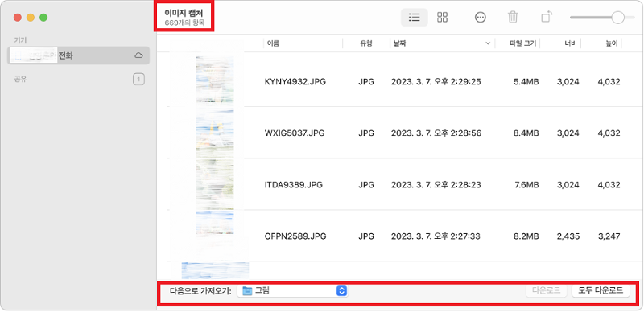644x312 pixels.
Task: Minimize window with yellow button
Action: 31,18
